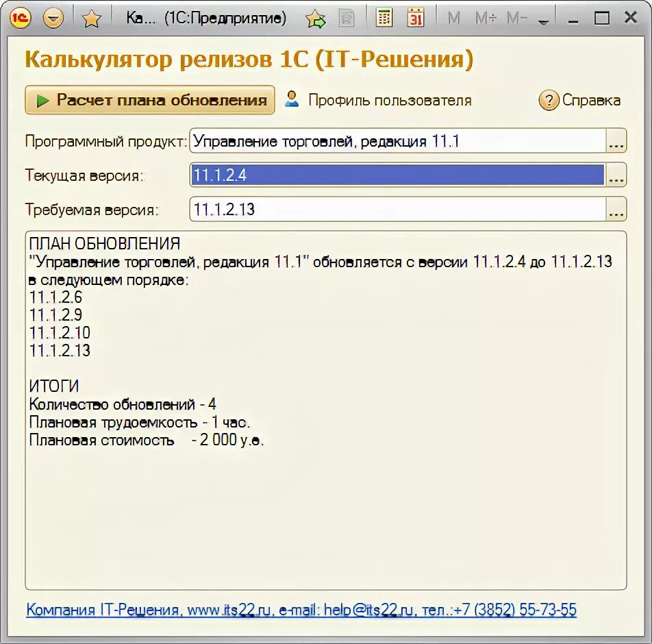Close the 1C:Предприятие window
This screenshot has width=652, height=644.
(x=630, y=18)
